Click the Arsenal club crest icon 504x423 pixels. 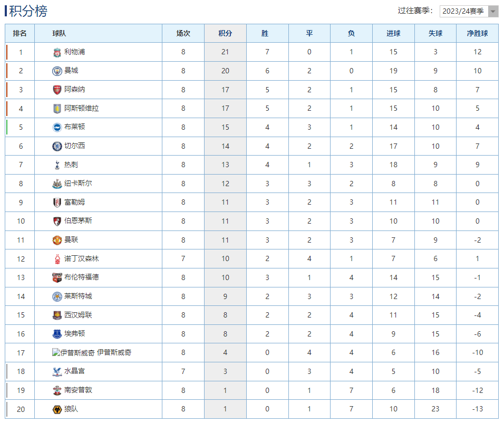pos(57,90)
